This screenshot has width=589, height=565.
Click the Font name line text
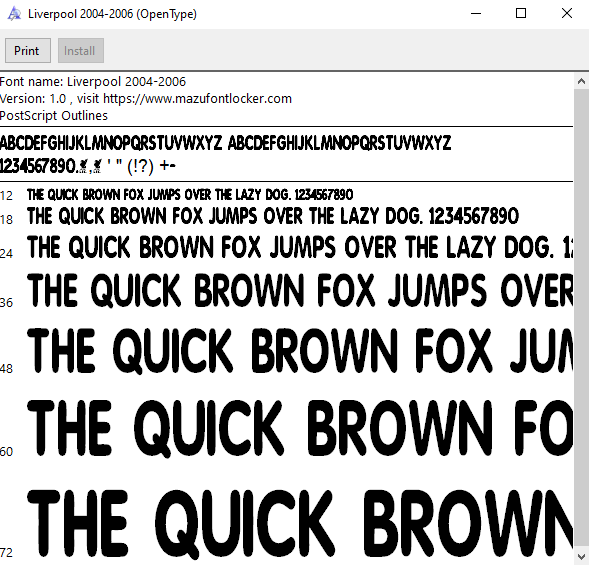point(93,82)
